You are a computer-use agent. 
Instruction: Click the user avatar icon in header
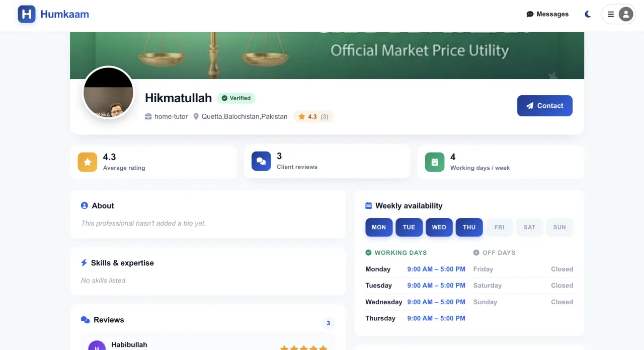pyautogui.click(x=626, y=14)
